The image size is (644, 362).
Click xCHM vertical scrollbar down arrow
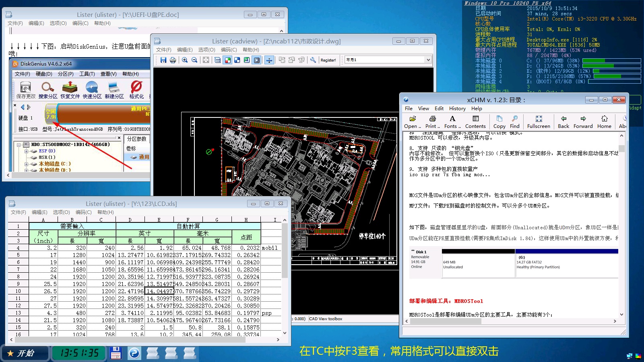pos(621,315)
